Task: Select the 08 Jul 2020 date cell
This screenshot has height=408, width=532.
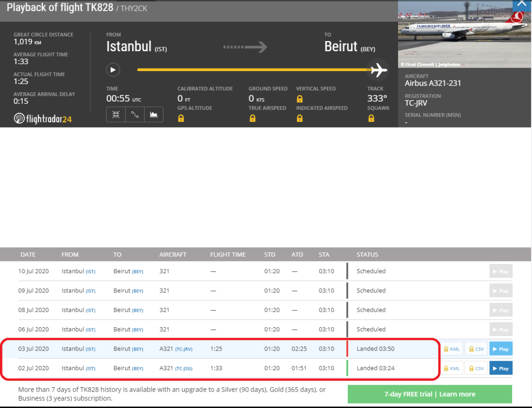Action: pyautogui.click(x=33, y=310)
